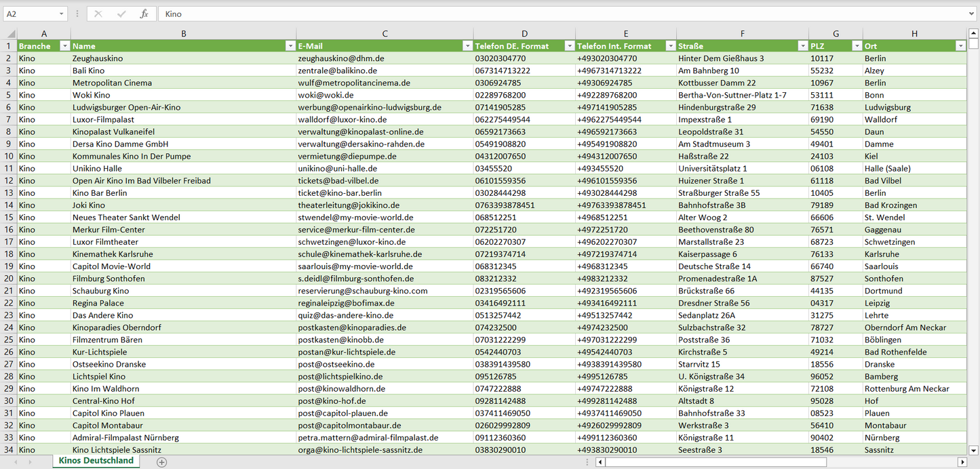Expand the formula bar using the chevron
The height and width of the screenshot is (469, 980).
972,14
